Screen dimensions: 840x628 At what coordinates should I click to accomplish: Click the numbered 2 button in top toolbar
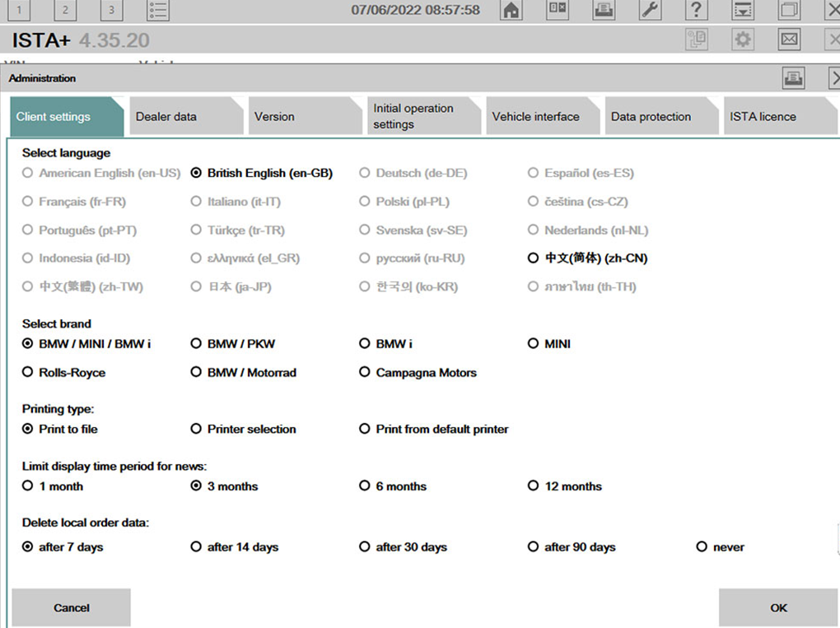[x=65, y=10]
